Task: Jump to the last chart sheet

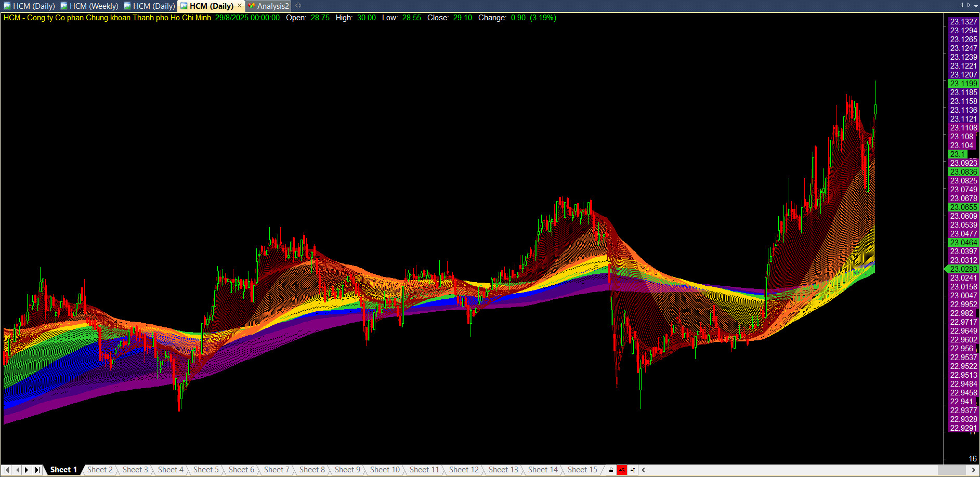Action: tap(37, 470)
